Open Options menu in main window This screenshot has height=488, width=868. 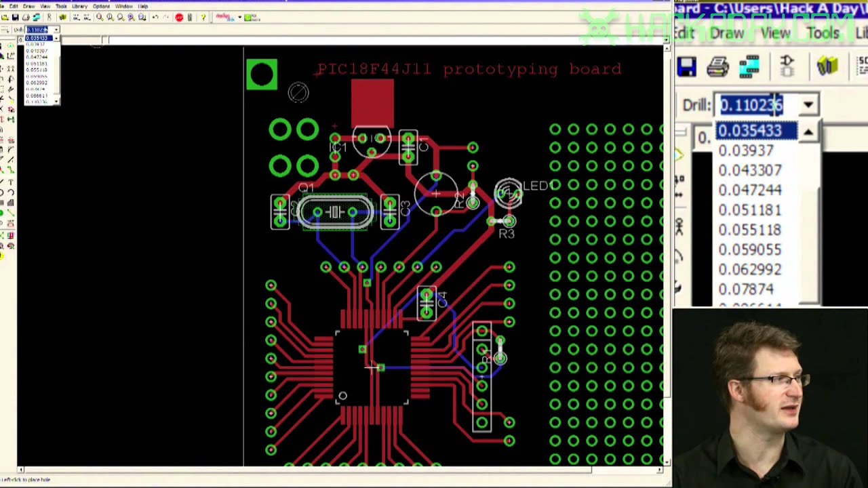(101, 6)
